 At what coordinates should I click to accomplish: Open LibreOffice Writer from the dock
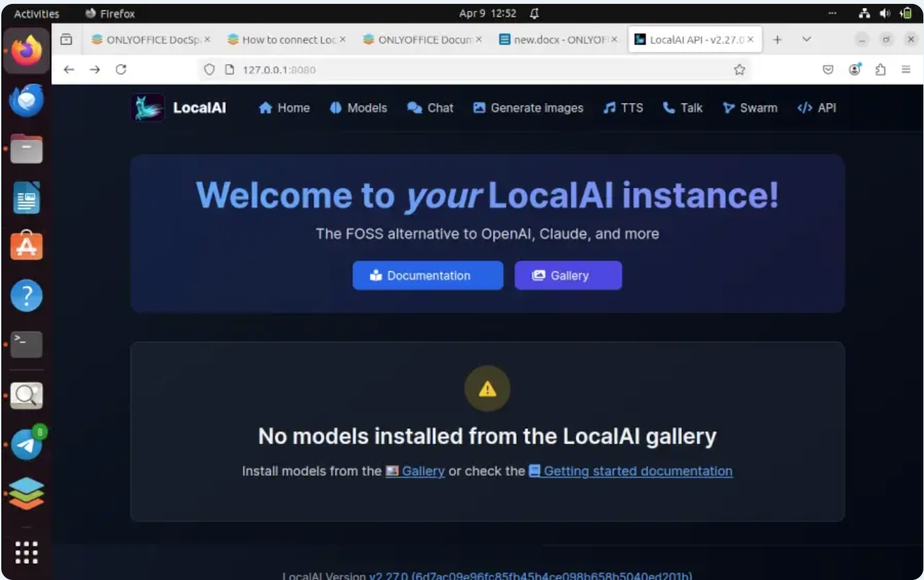[x=27, y=197]
